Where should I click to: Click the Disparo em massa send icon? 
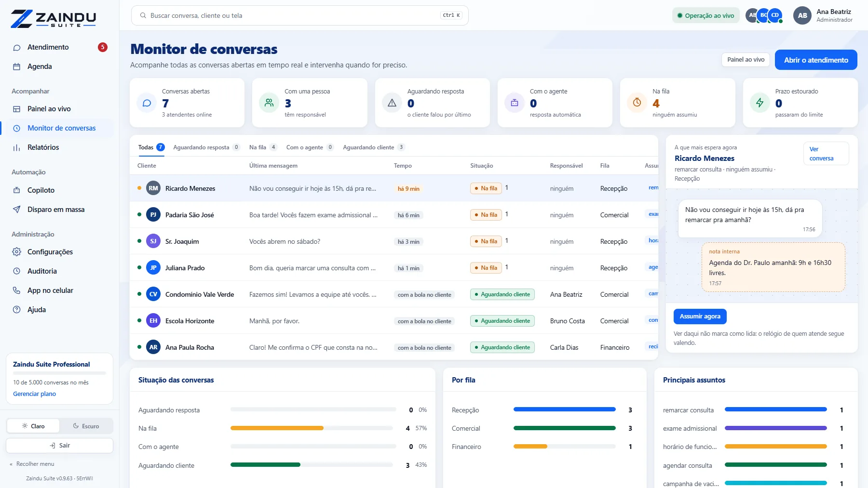(x=17, y=210)
